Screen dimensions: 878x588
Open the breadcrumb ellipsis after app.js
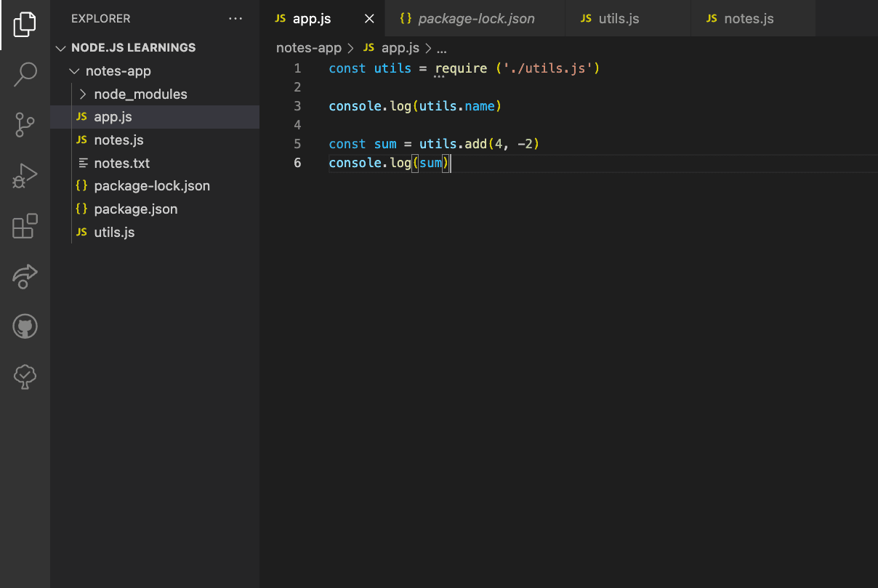coord(442,47)
